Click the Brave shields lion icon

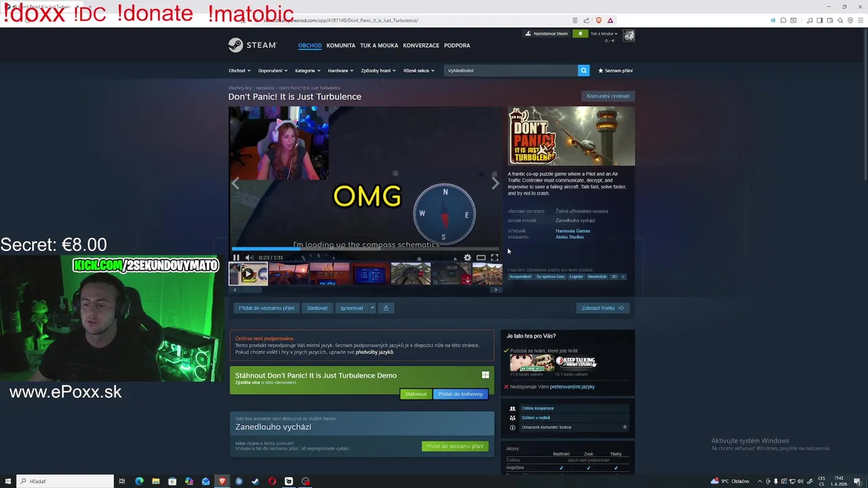[599, 20]
